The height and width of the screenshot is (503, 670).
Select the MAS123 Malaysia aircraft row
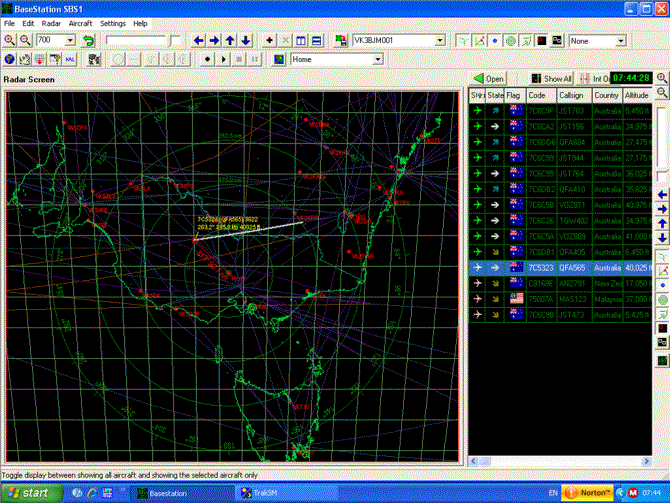point(560,299)
